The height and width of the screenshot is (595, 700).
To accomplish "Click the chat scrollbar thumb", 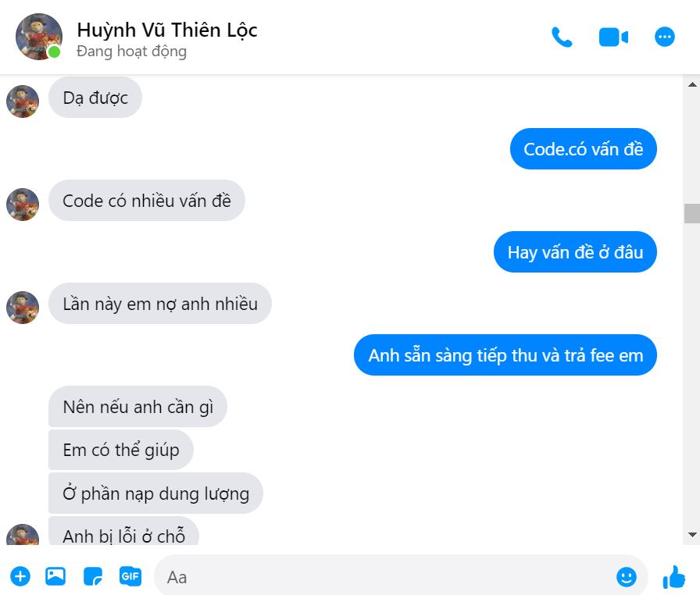I will (692, 213).
